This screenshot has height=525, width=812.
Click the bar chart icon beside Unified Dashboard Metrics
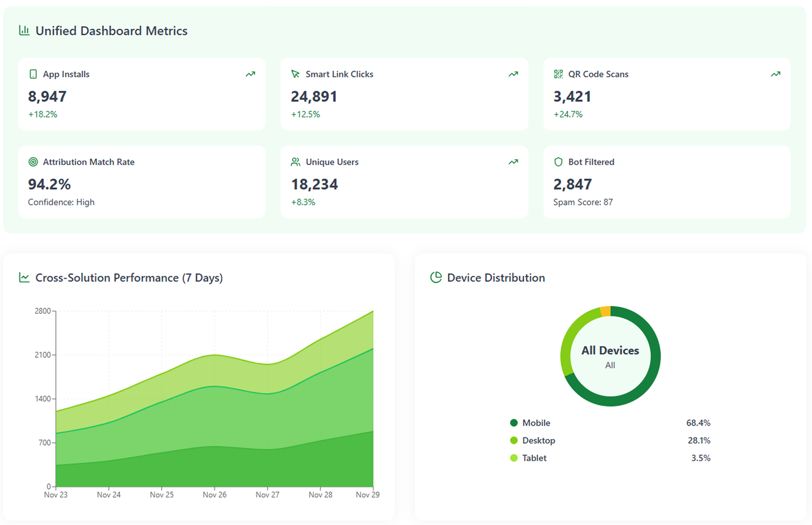[x=24, y=30]
